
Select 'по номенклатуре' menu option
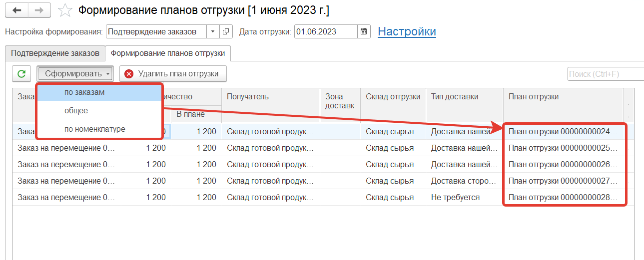[95, 129]
